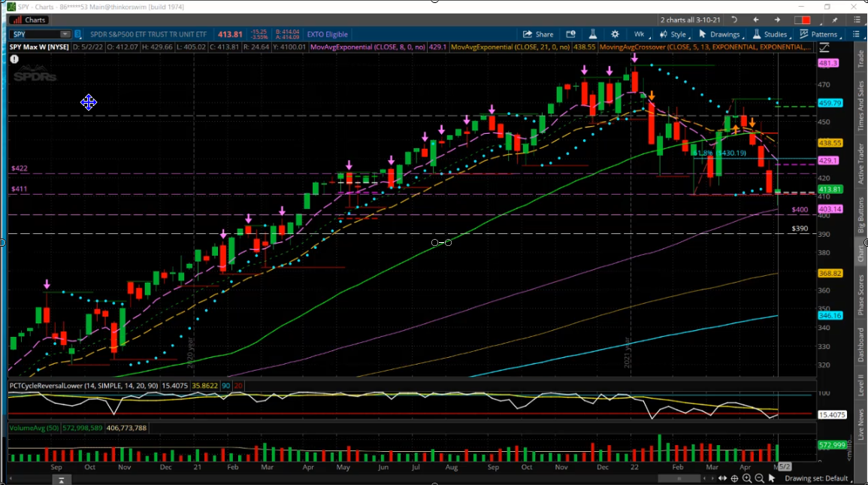Click in the SPY symbol input field
868x485 pixels.
tap(35, 35)
